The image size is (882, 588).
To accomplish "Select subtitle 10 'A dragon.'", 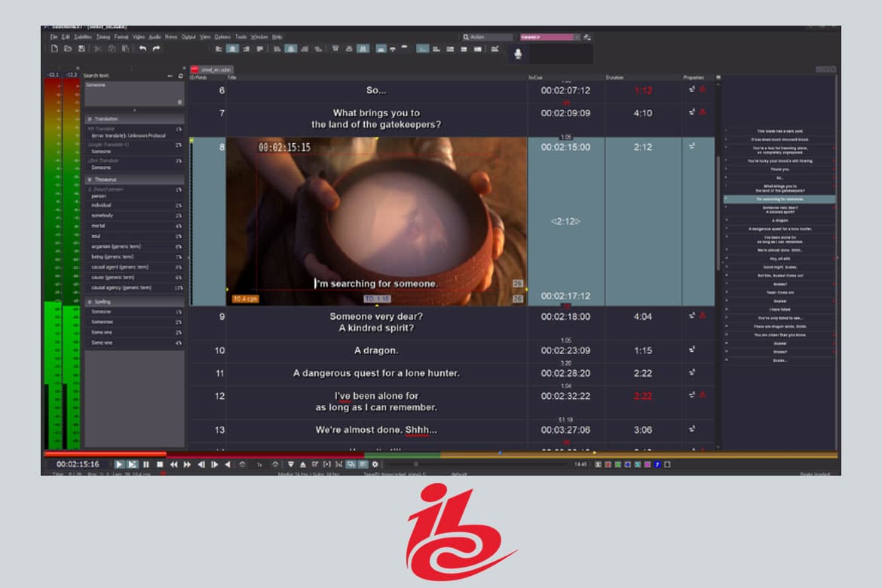I will pos(376,351).
